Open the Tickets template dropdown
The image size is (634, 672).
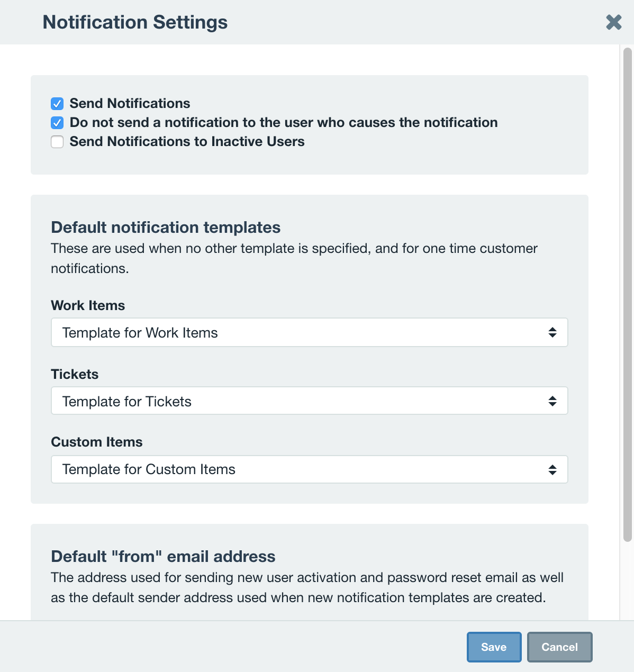(x=310, y=401)
